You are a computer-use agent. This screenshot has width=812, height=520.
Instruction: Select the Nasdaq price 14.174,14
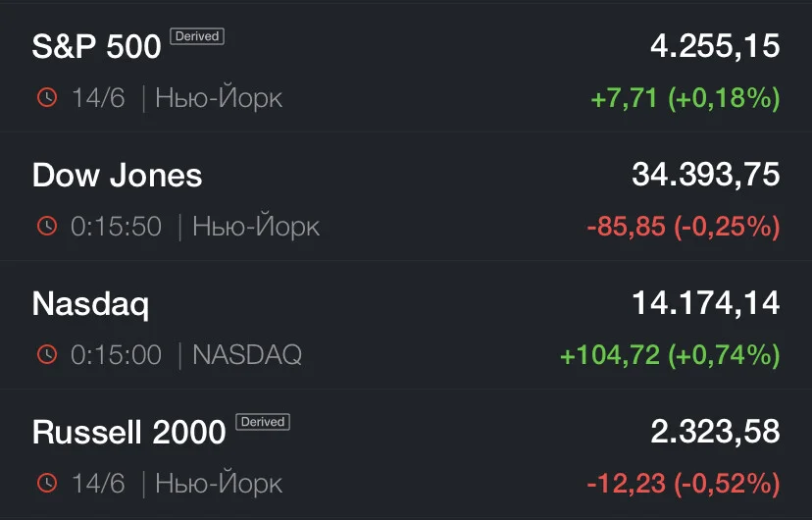706,303
